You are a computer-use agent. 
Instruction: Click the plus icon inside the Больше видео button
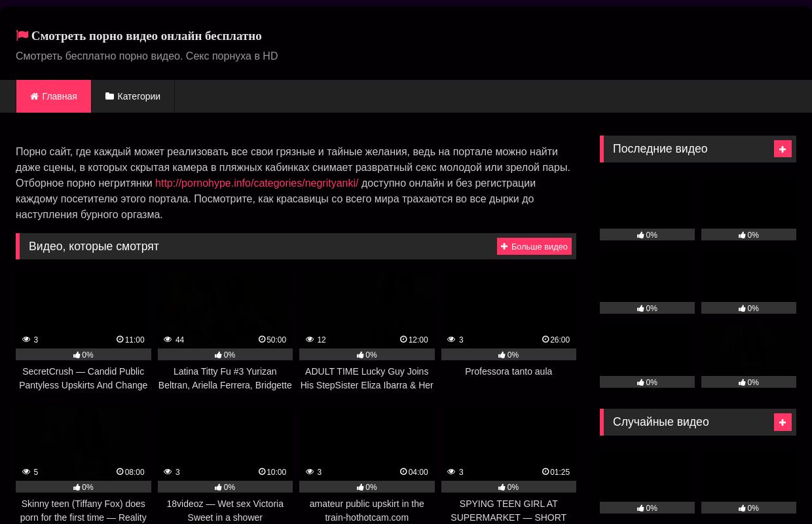click(505, 246)
